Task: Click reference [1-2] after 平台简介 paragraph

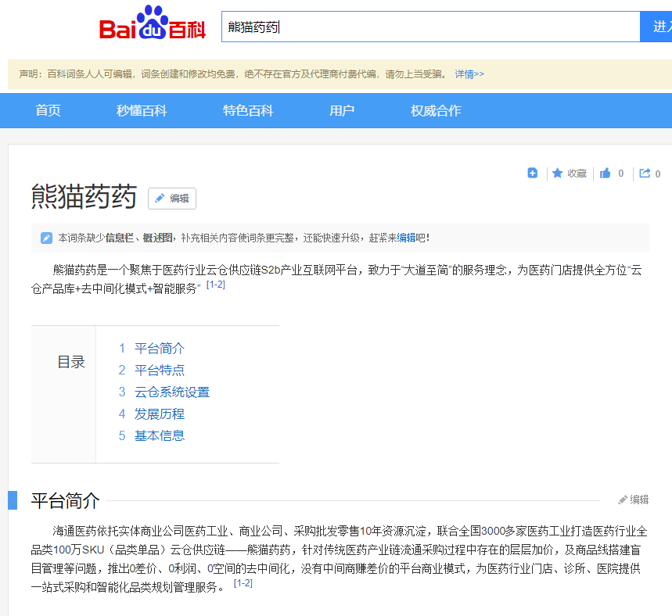Action: pyautogui.click(x=243, y=583)
